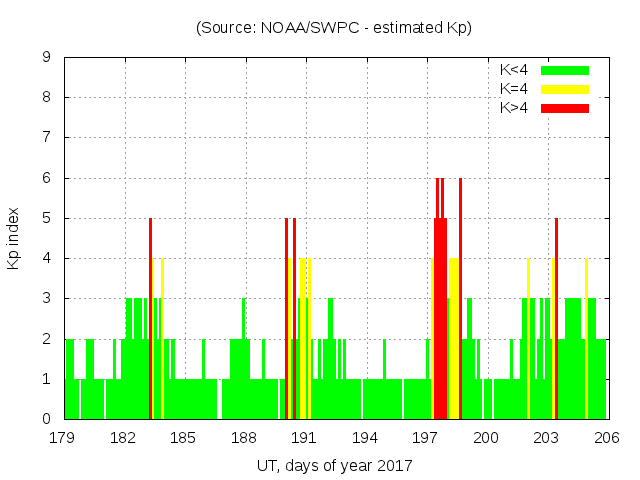This screenshot has width=640, height=480.
Task: Click y-axis tick label 9
Action: (x=47, y=58)
